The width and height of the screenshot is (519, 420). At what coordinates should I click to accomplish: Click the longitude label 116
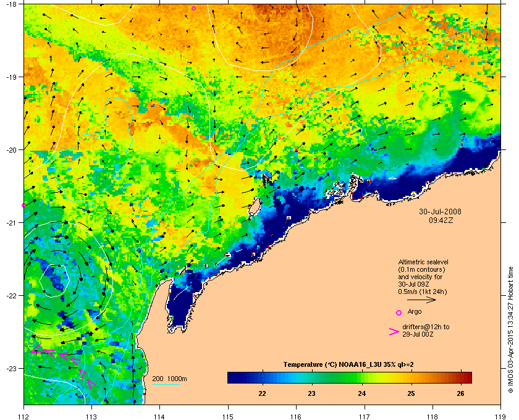pyautogui.click(x=296, y=416)
